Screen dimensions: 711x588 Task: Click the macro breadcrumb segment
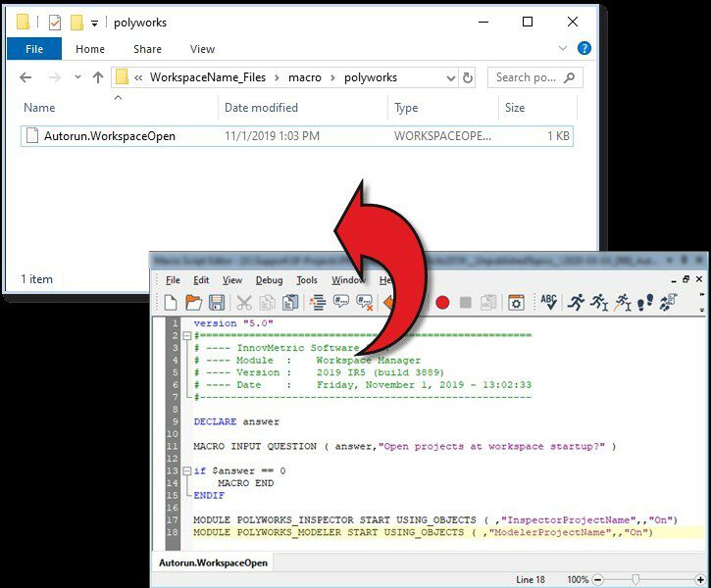click(305, 77)
